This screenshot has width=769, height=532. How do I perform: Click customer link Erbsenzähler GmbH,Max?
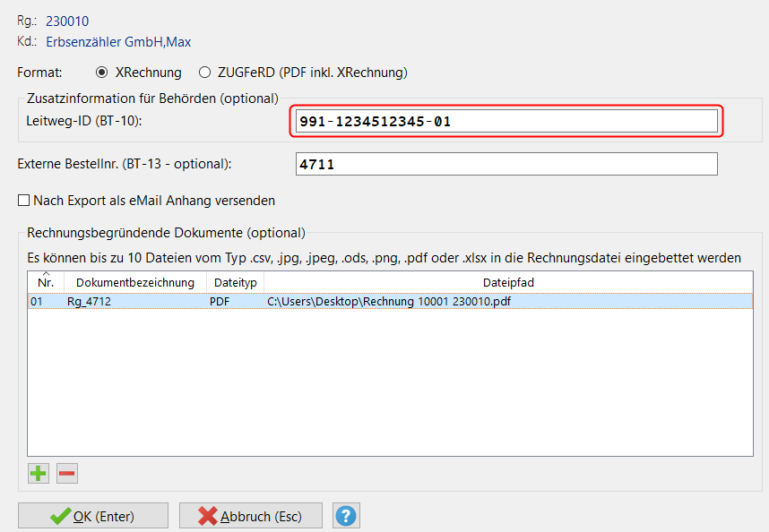118,41
